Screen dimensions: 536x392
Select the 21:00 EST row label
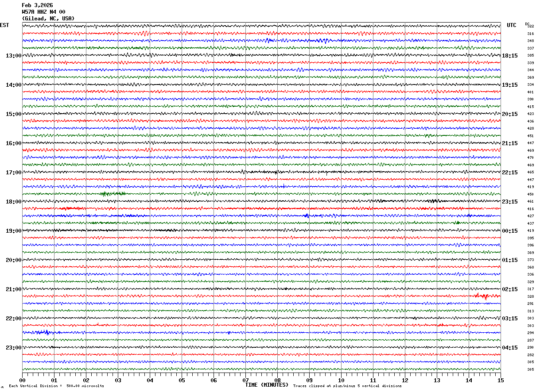tap(13, 289)
